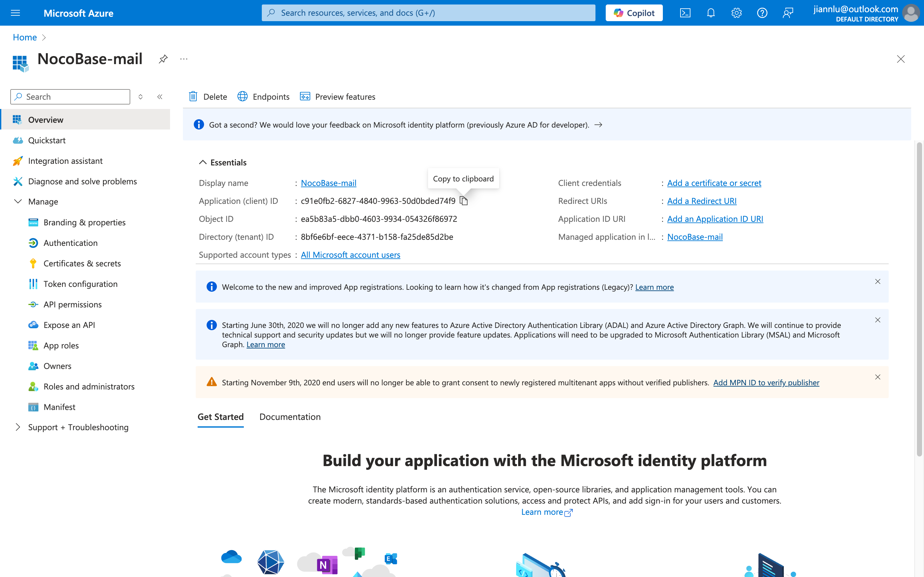Screen dimensions: 924x577
Task: Open Endpoints from the toolbar
Action: click(x=263, y=96)
